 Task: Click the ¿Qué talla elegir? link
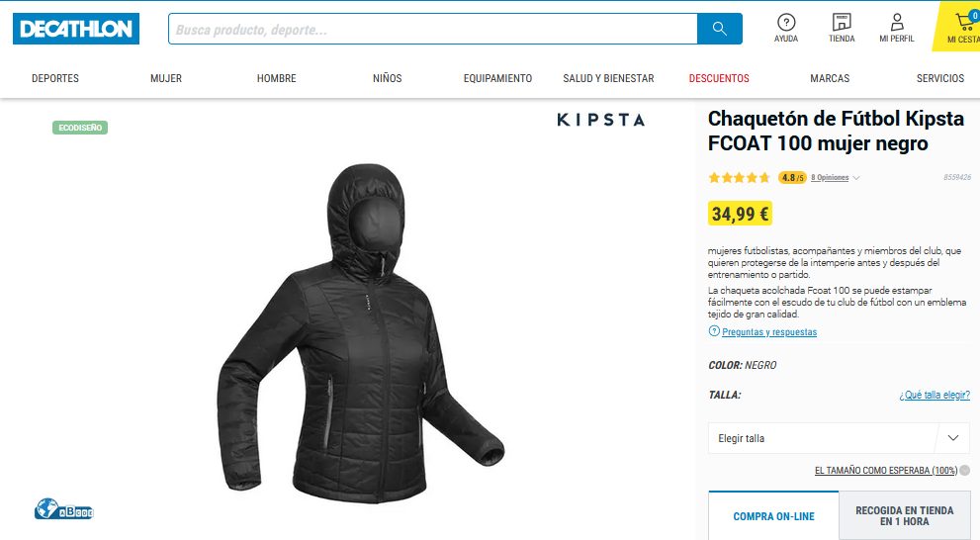[x=935, y=395]
